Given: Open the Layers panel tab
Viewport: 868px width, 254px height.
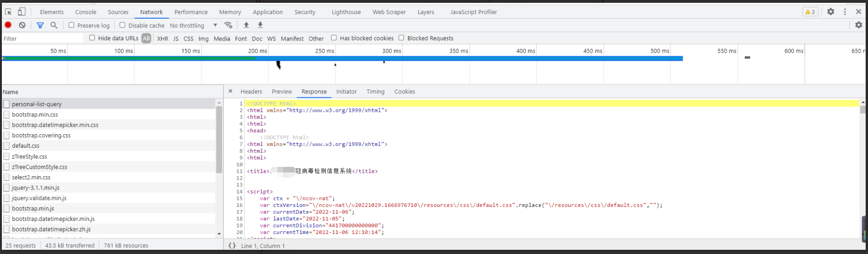Looking at the screenshot, I should pos(426,12).
